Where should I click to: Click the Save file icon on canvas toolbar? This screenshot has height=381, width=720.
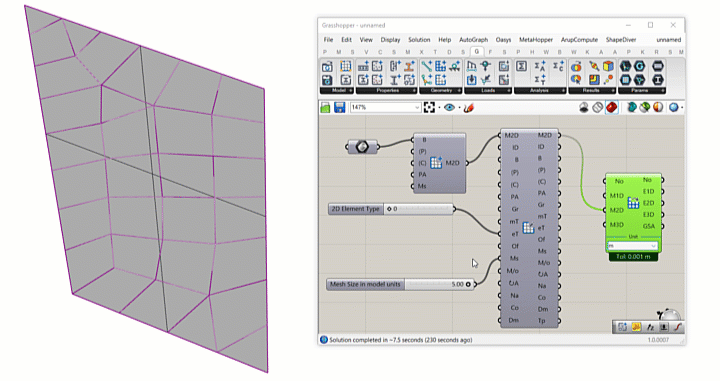(339, 107)
